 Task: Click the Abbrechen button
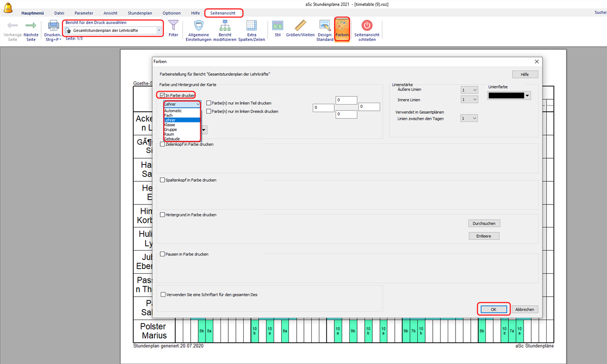[x=524, y=310]
